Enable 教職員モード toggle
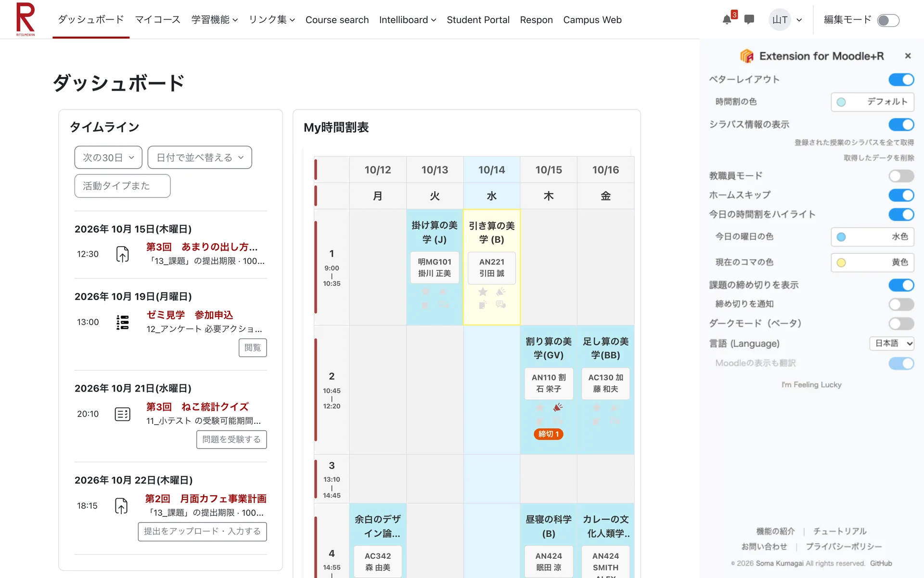 pos(901,176)
